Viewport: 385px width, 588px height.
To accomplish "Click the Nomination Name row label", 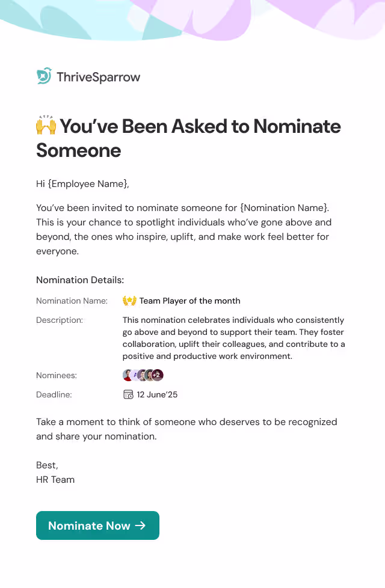I will point(72,301).
